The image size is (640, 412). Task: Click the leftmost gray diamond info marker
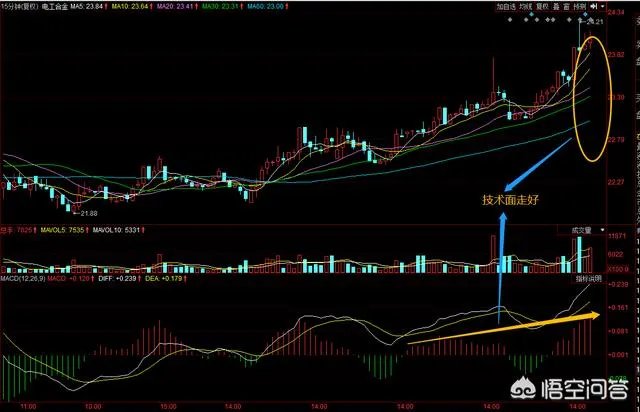[510, 20]
